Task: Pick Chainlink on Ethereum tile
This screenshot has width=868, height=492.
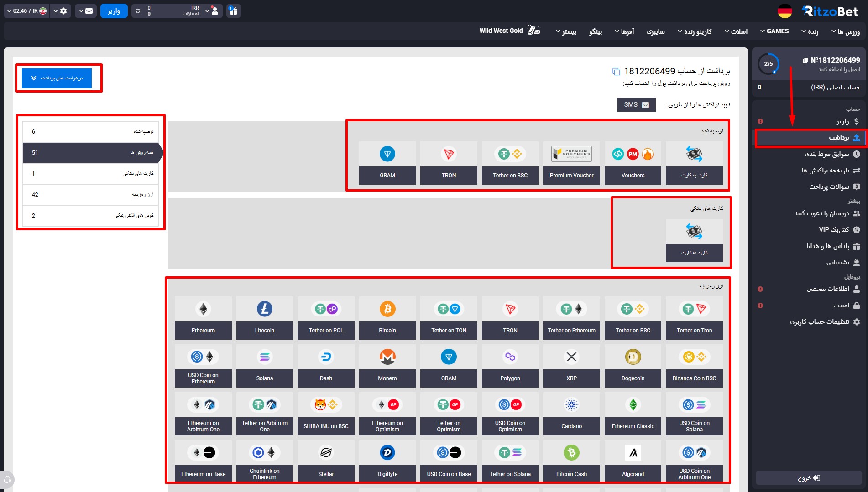Action: coord(265,461)
